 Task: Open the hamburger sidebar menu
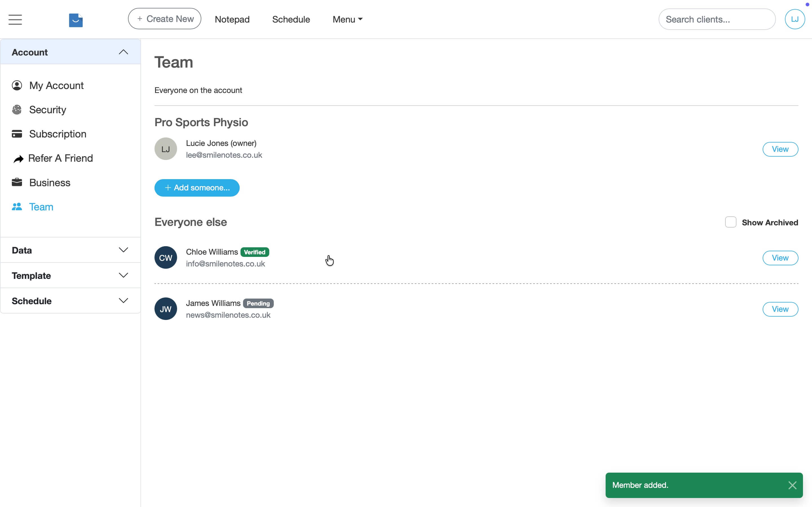15,19
